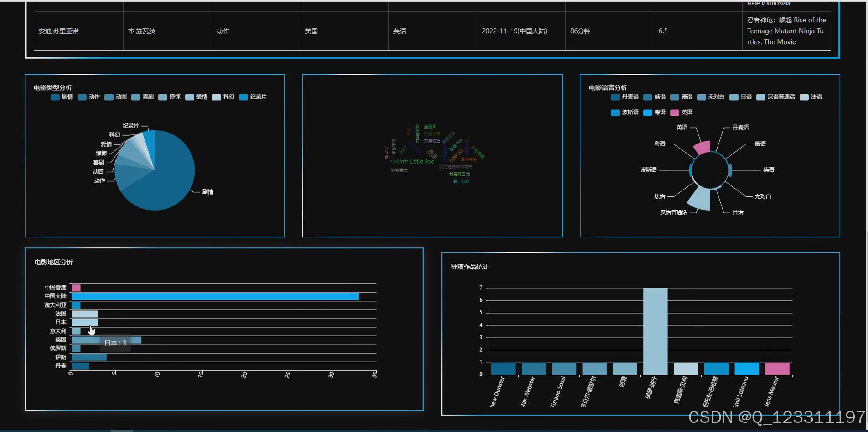
Task: Click the word 万里归途 in word cloud
Action: pyautogui.click(x=432, y=141)
